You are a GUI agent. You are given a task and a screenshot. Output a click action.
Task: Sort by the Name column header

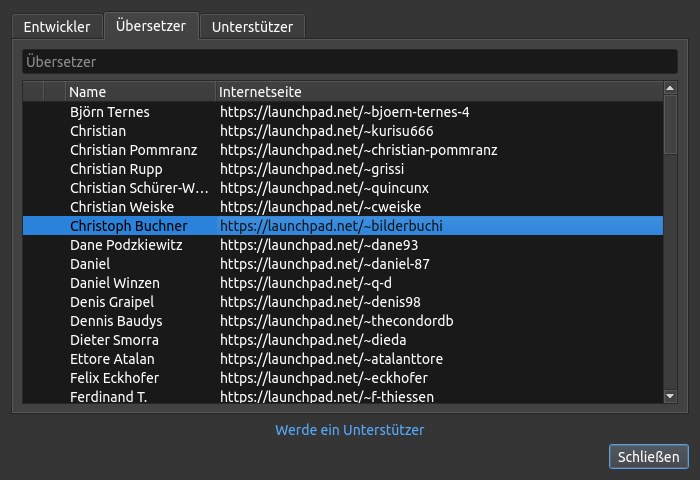point(140,92)
